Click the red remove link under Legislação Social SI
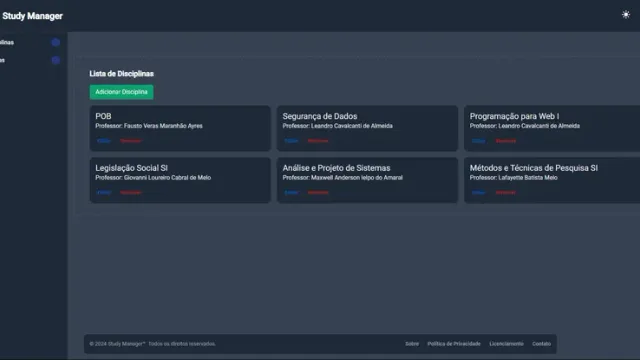Screen dimensions: 640x360 pos(131,192)
